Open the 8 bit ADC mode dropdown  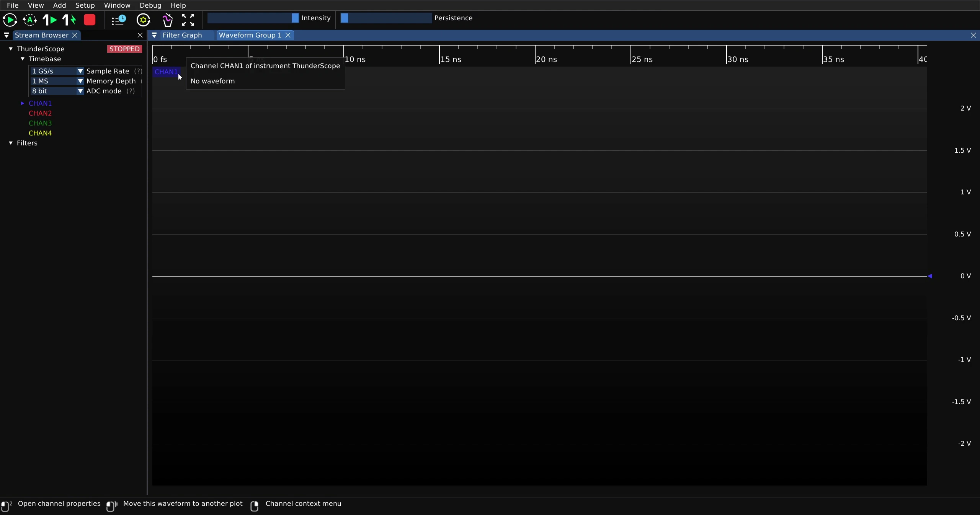[x=57, y=91]
